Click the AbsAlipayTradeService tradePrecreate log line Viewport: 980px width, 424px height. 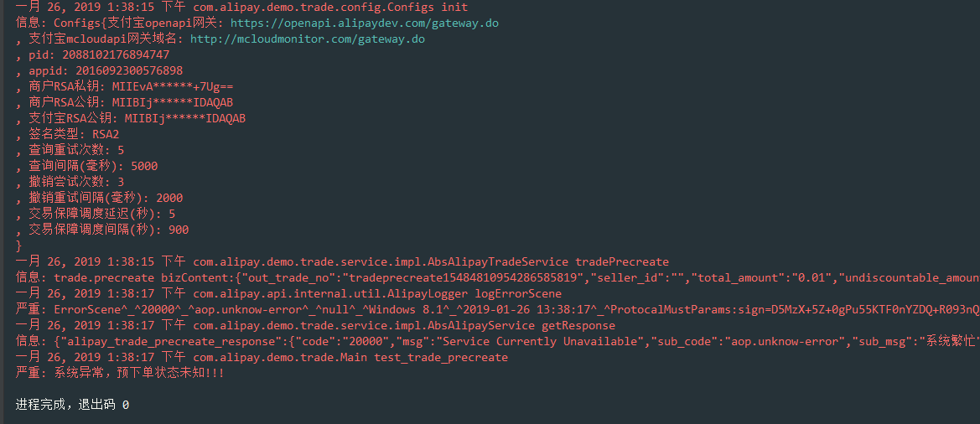[x=342, y=261]
